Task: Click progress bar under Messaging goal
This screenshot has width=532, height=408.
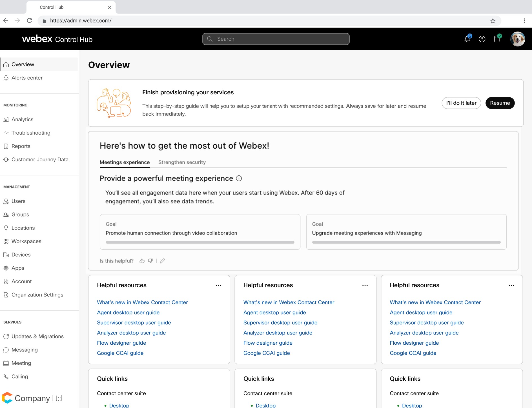Action: [406, 242]
